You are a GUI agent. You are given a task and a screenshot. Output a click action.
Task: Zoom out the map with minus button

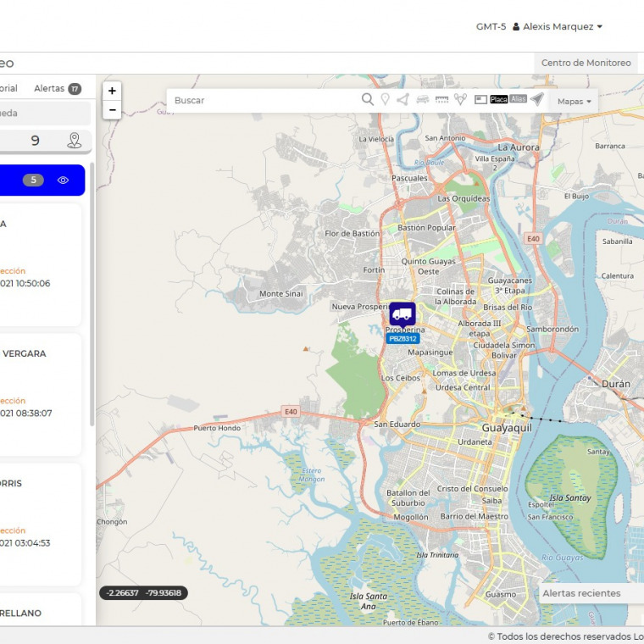point(112,109)
